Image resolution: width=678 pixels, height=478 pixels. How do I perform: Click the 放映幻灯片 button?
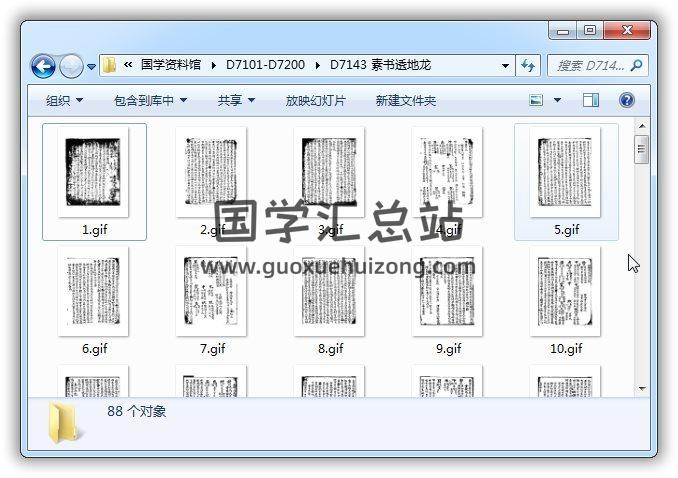(x=315, y=100)
